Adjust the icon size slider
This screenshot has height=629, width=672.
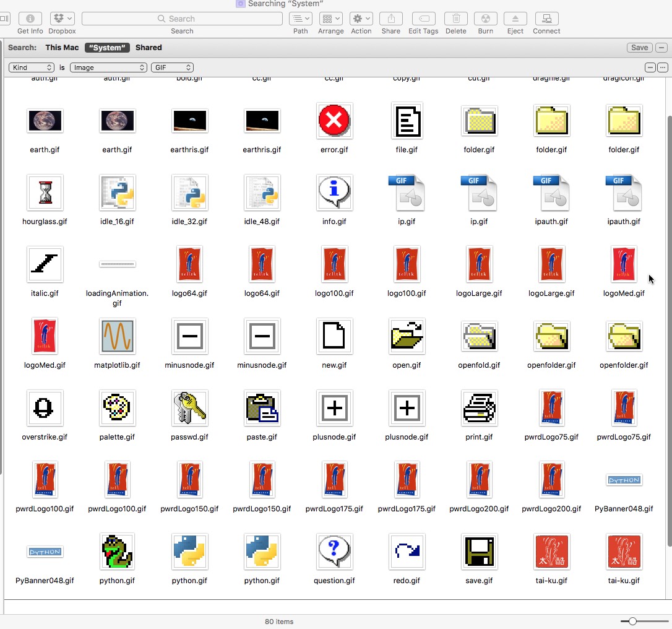[632, 622]
